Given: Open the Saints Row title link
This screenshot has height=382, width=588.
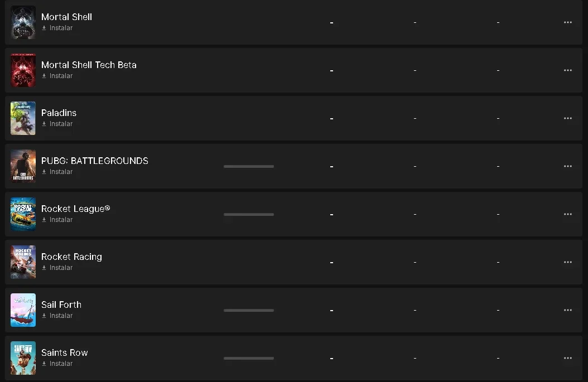Looking at the screenshot, I should click(x=65, y=353).
